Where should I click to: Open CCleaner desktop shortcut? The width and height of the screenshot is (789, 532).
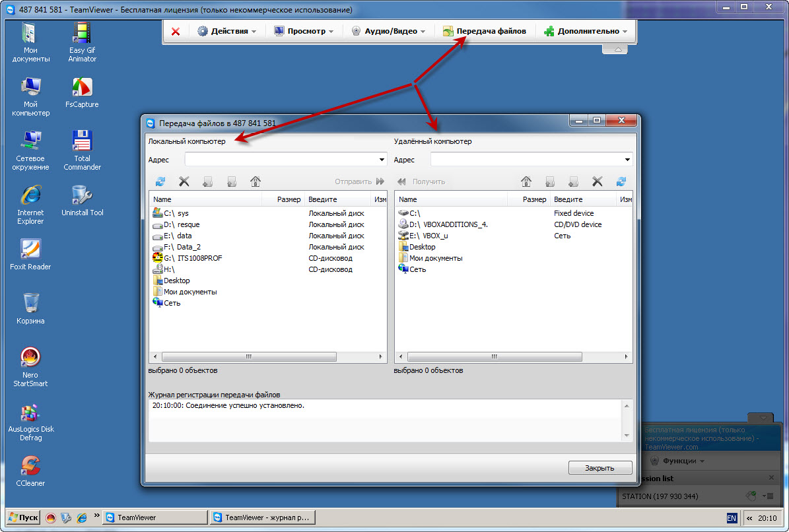[30, 471]
